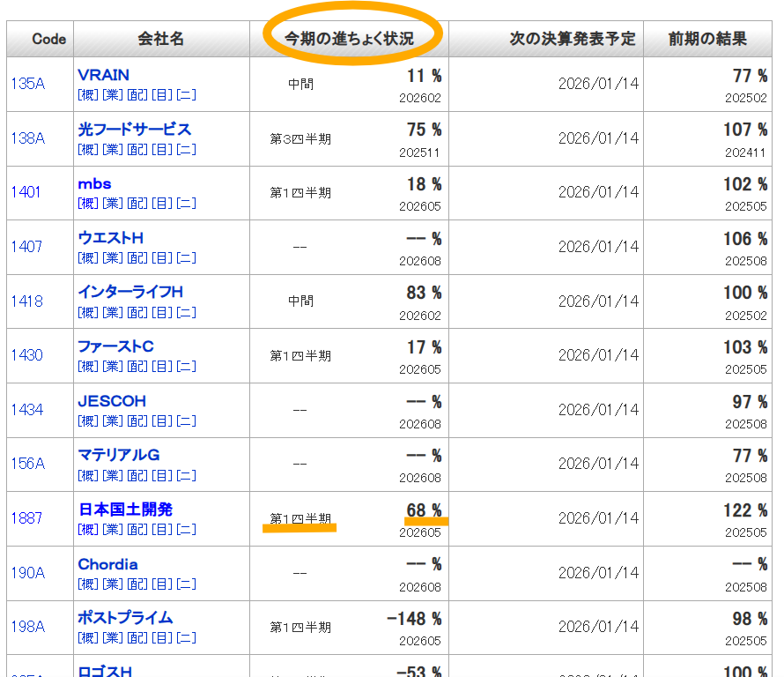Click the 会社名 column header
This screenshot has width=784, height=677.
tap(160, 39)
